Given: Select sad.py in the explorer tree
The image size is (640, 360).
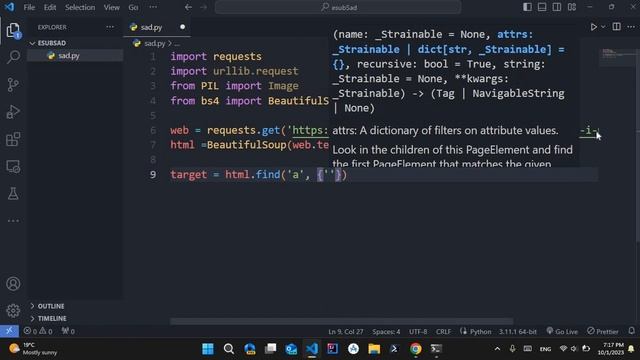Looking at the screenshot, I should [x=75, y=56].
